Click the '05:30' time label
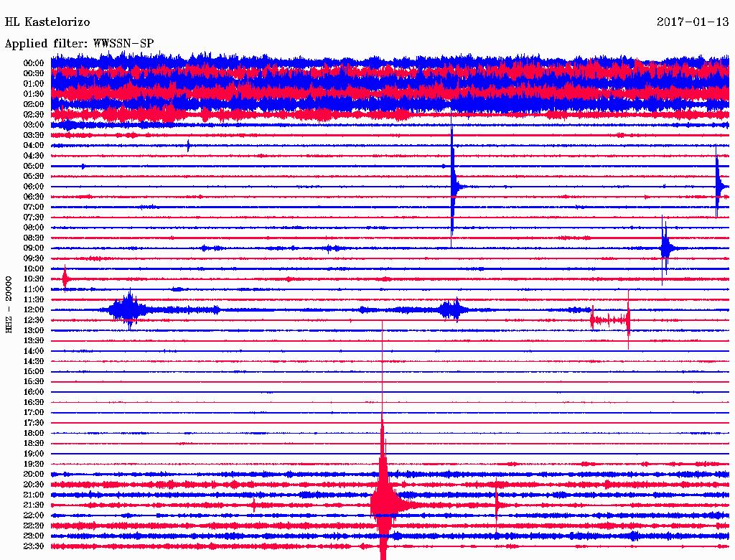The width and height of the screenshot is (735, 560). [34, 177]
